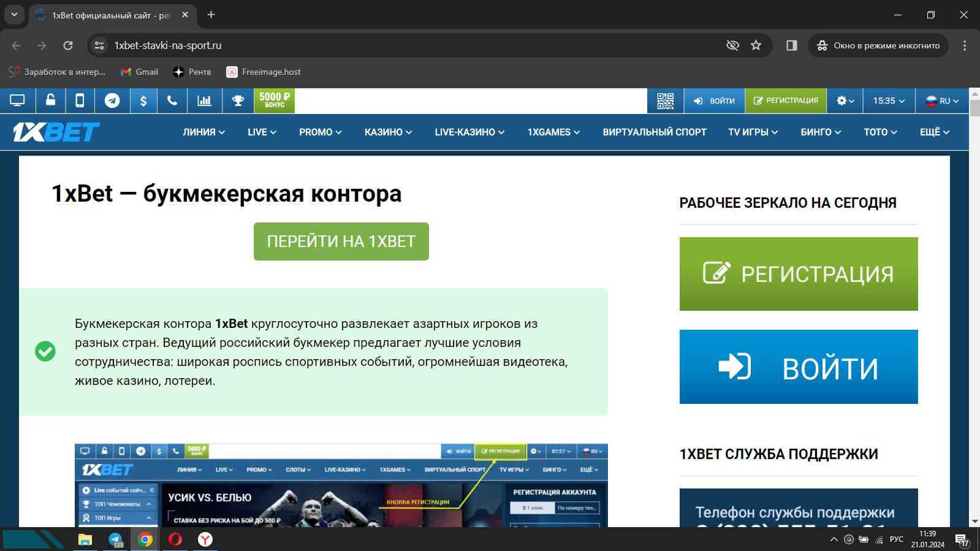The height and width of the screenshot is (551, 980).
Task: Click the large blue ВОЙТИ sidebar button
Action: 799,367
